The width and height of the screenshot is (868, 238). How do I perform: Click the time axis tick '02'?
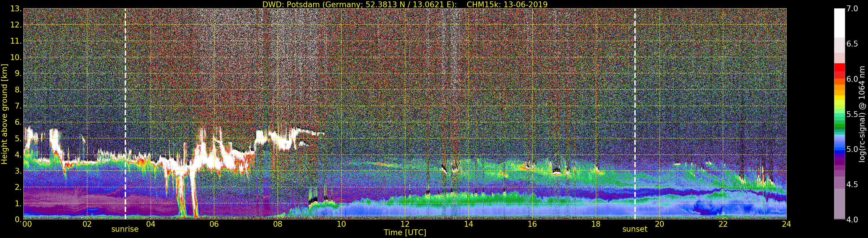click(87, 224)
